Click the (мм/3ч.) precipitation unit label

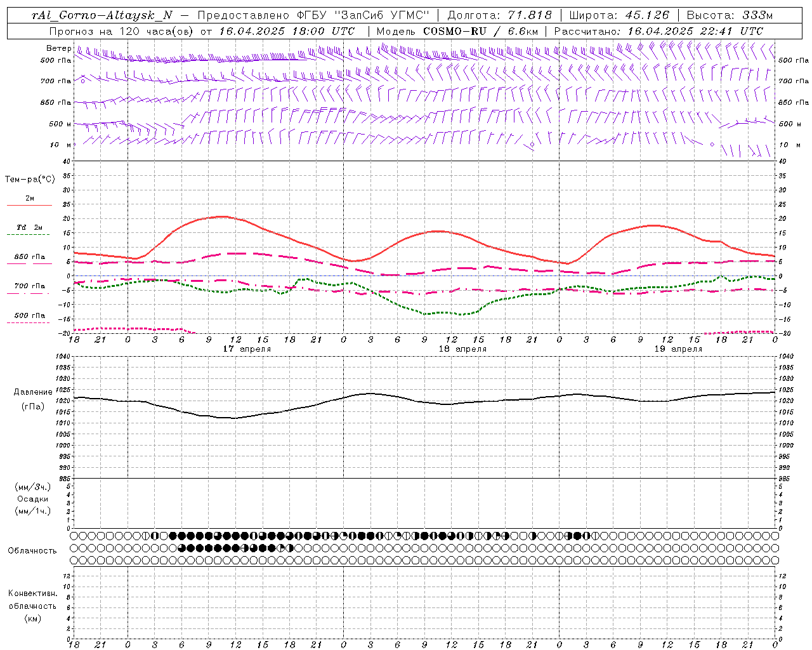click(x=32, y=487)
